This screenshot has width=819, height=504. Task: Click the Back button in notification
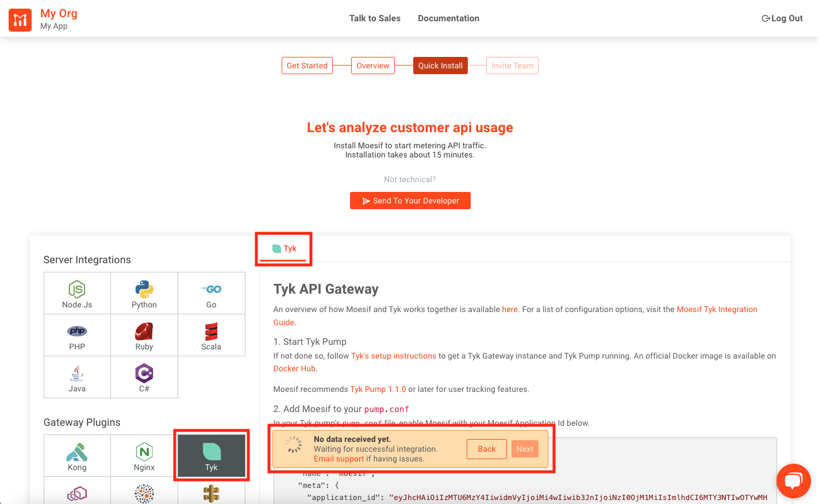[x=487, y=449]
